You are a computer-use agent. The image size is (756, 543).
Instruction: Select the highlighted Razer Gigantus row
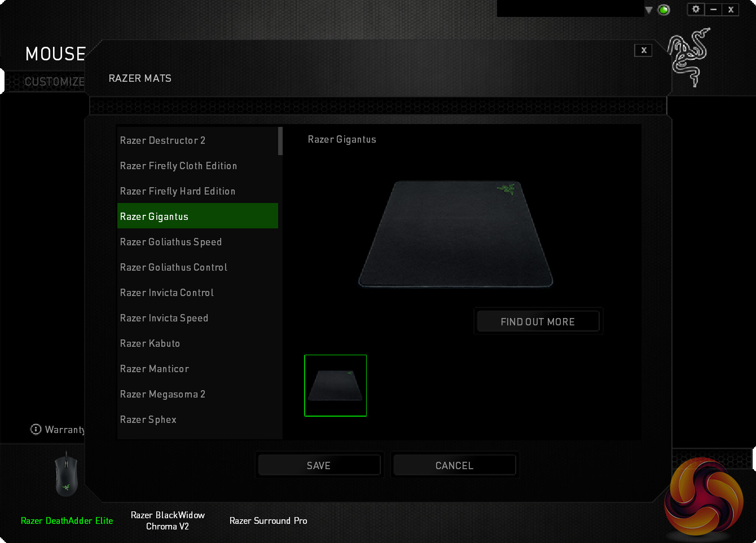pyautogui.click(x=197, y=216)
